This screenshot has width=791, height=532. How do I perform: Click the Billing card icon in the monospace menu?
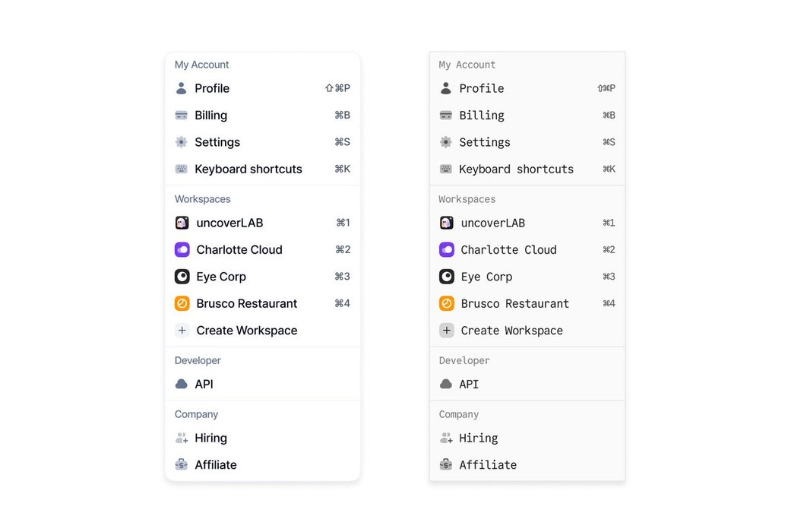[446, 116]
